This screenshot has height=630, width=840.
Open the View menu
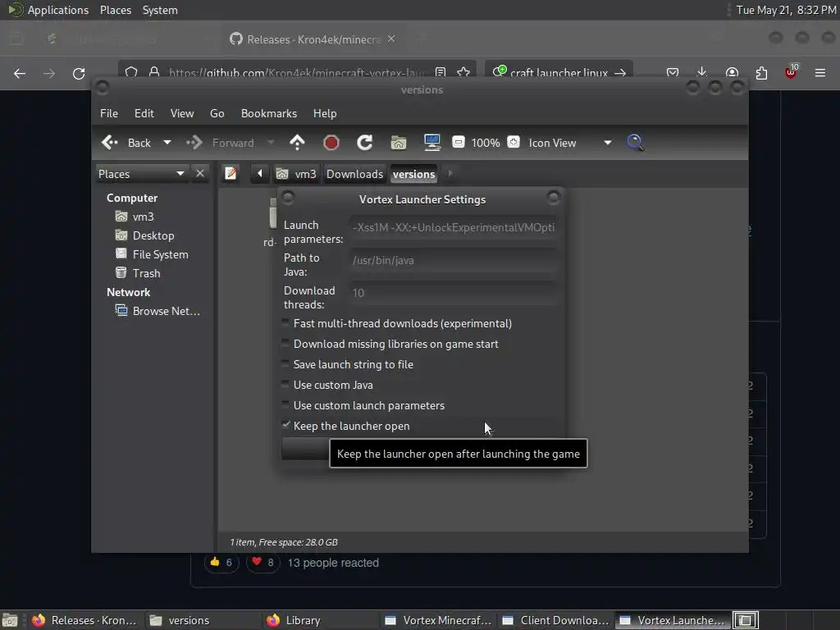(x=182, y=113)
